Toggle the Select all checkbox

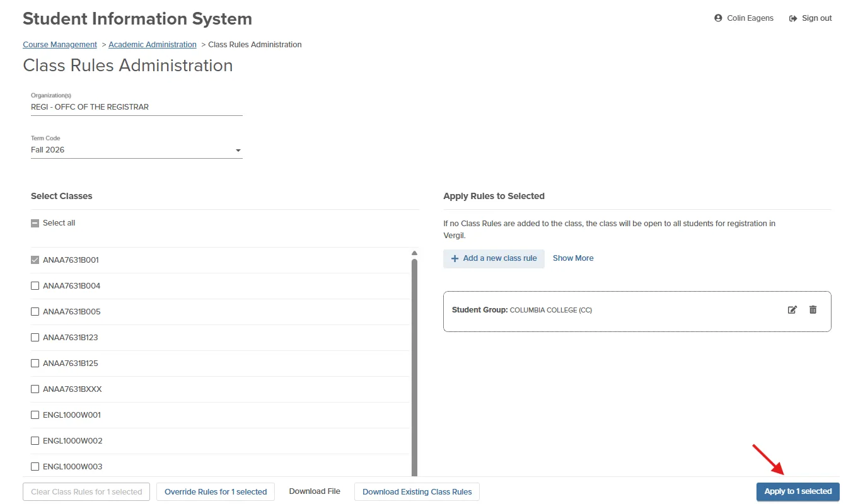[35, 223]
